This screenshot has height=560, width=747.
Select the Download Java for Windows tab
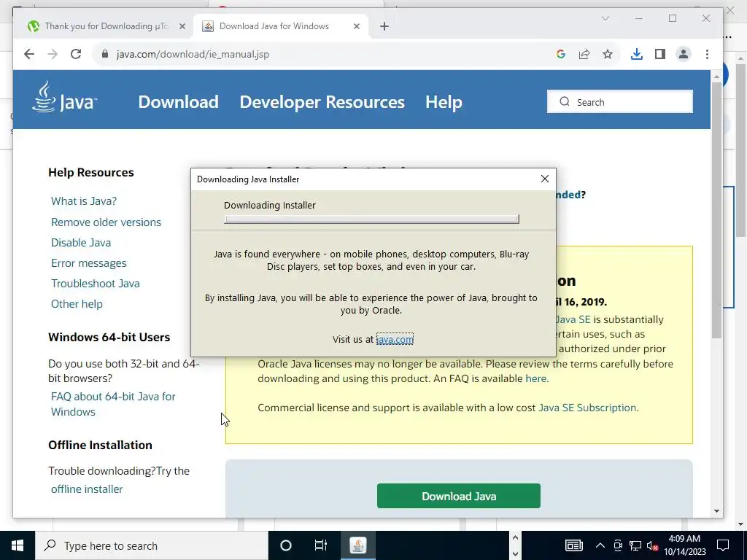(x=281, y=26)
